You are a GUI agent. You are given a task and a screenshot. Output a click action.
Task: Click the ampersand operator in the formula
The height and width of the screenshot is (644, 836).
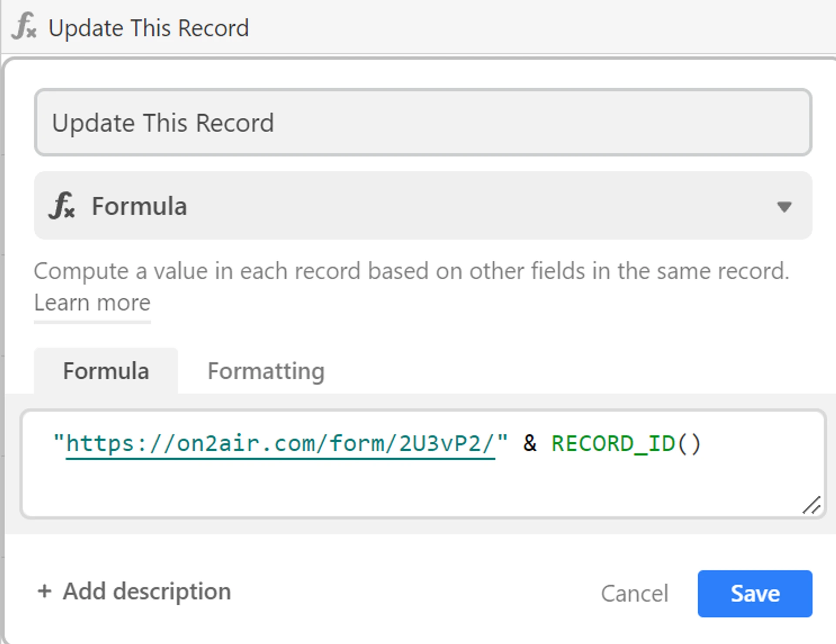529,444
